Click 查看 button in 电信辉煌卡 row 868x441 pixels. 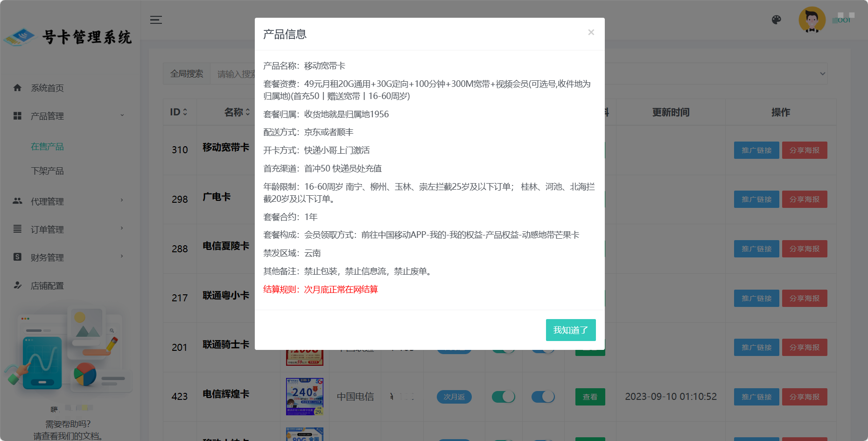click(x=590, y=397)
